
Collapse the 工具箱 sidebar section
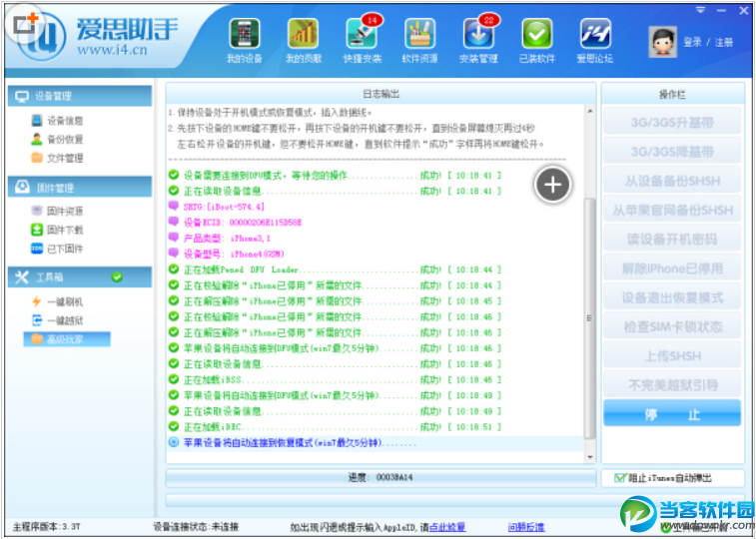pyautogui.click(x=80, y=277)
